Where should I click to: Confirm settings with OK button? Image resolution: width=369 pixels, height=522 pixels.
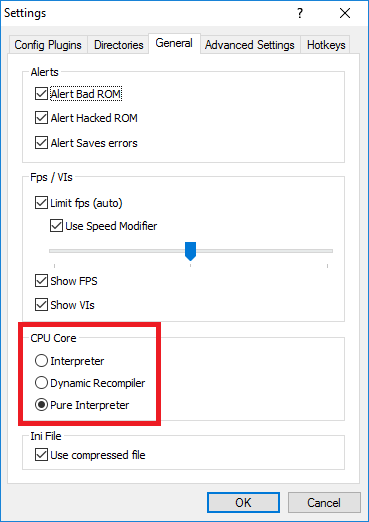(243, 503)
